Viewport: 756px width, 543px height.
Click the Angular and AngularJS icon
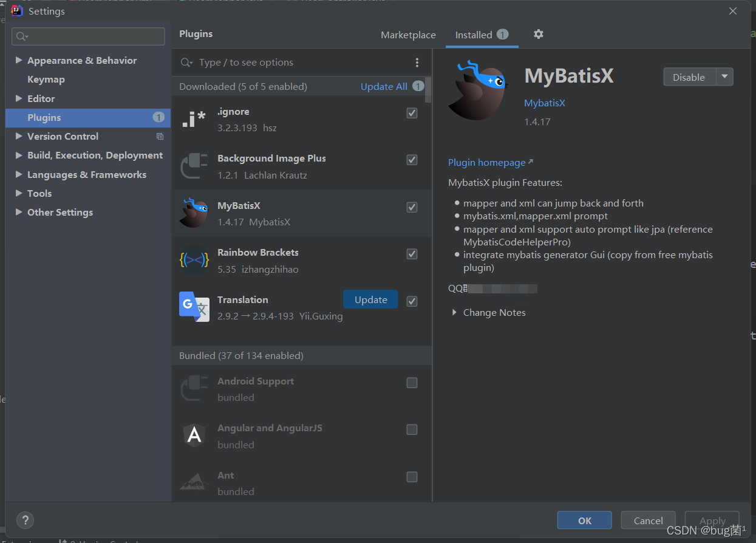tap(194, 435)
